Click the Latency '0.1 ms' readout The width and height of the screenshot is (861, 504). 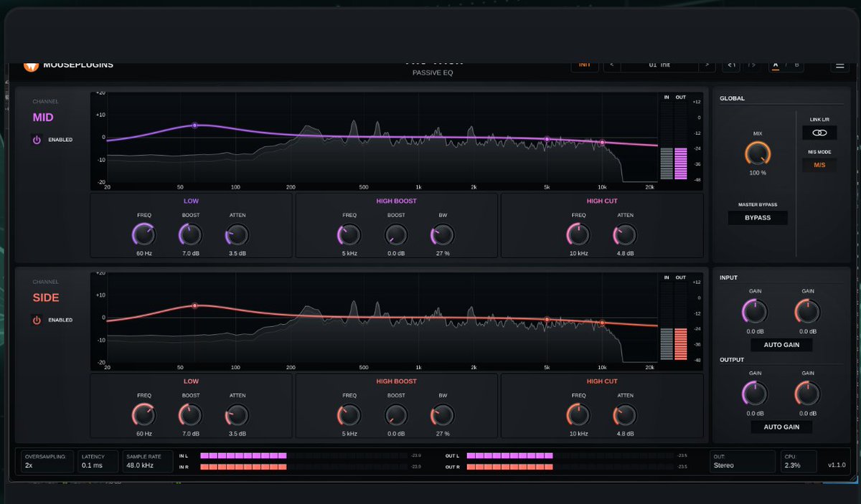(92, 465)
